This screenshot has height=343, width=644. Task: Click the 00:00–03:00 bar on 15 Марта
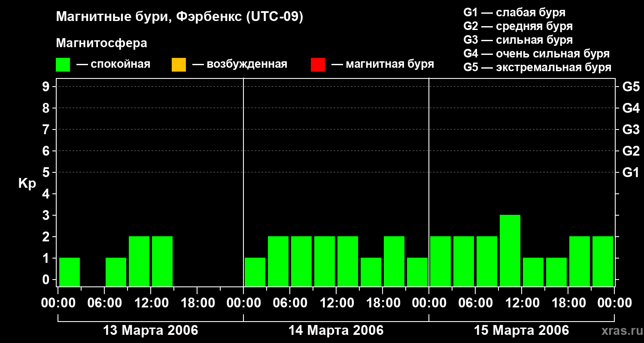point(440,261)
